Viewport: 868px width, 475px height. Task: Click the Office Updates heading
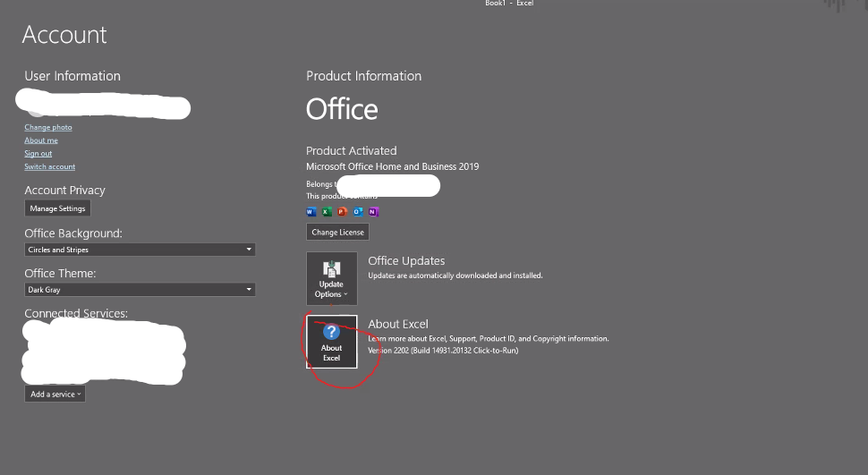tap(406, 260)
